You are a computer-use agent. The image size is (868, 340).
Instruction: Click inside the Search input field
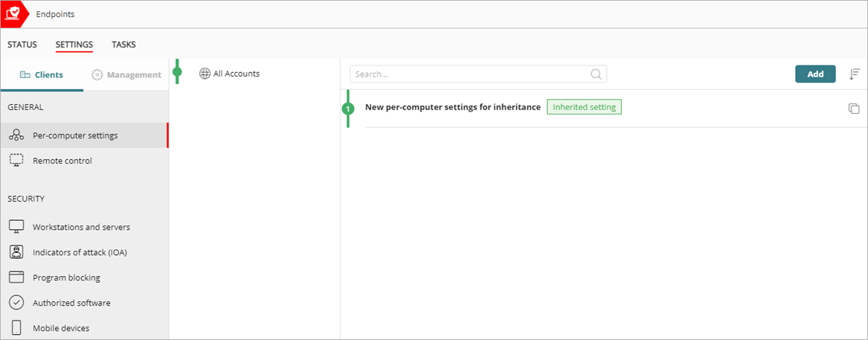(x=470, y=74)
